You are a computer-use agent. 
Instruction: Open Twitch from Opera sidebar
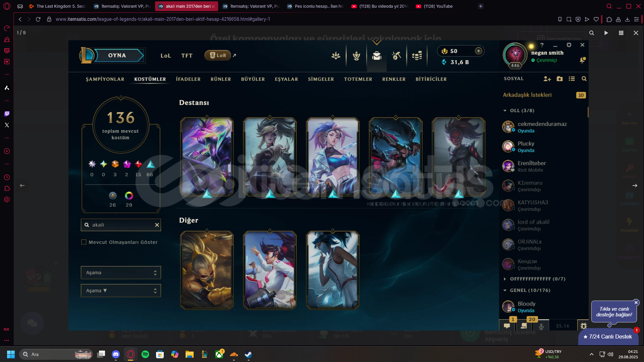7,114
